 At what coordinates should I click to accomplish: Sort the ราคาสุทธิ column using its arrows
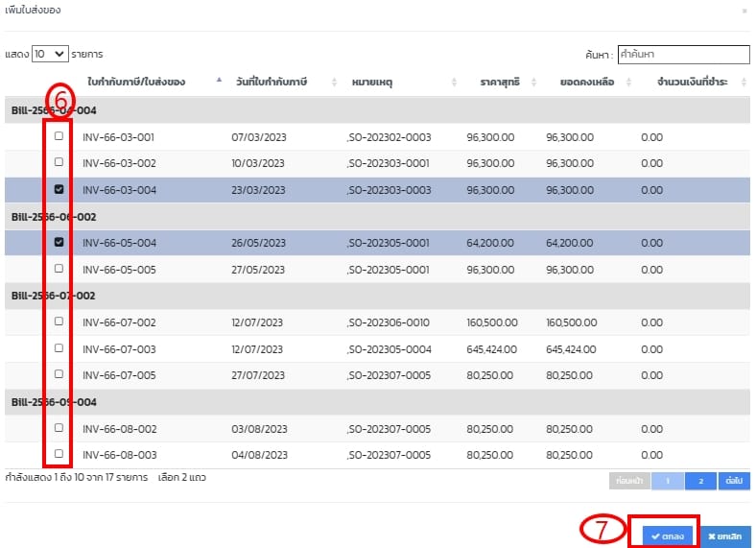point(534,83)
